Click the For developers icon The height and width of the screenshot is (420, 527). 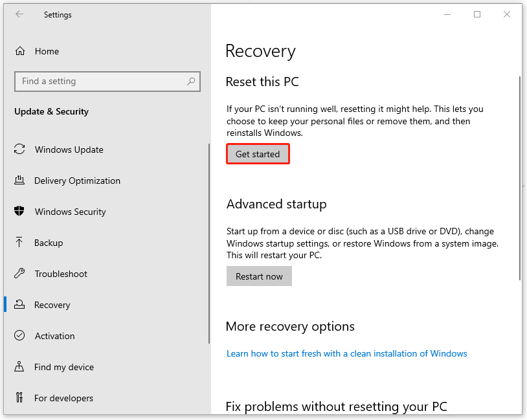(19, 398)
